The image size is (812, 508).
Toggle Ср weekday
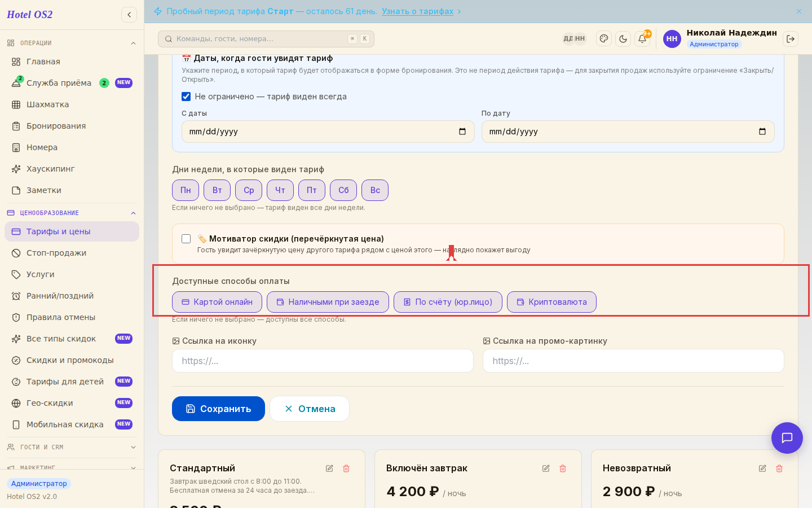(x=249, y=190)
